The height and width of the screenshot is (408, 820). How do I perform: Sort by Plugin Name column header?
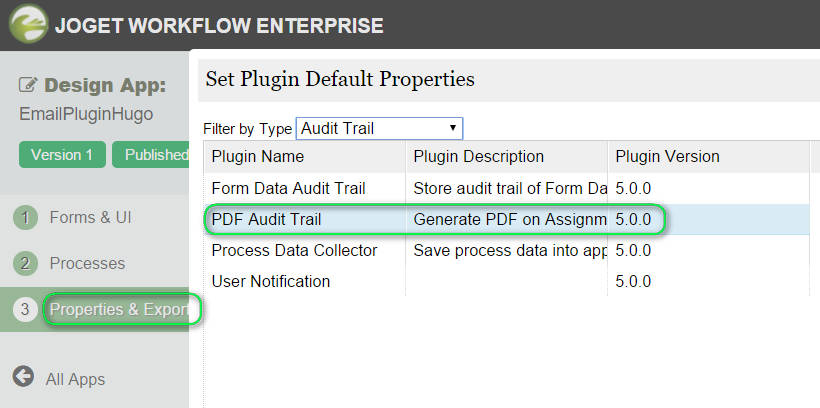[258, 157]
